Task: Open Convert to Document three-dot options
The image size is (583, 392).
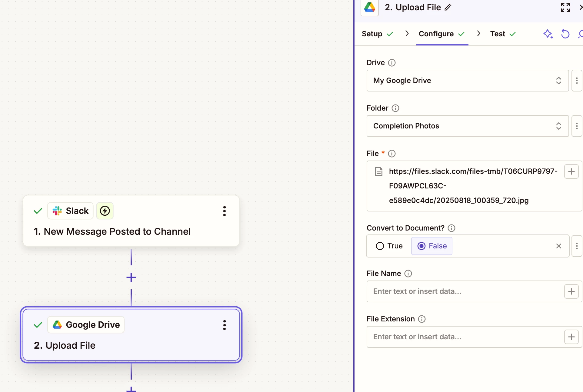Action: click(x=577, y=246)
